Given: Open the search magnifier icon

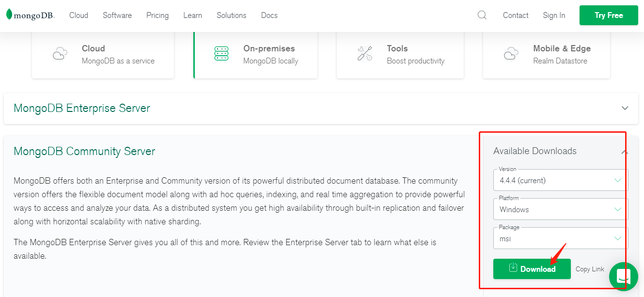Looking at the screenshot, I should (482, 15).
